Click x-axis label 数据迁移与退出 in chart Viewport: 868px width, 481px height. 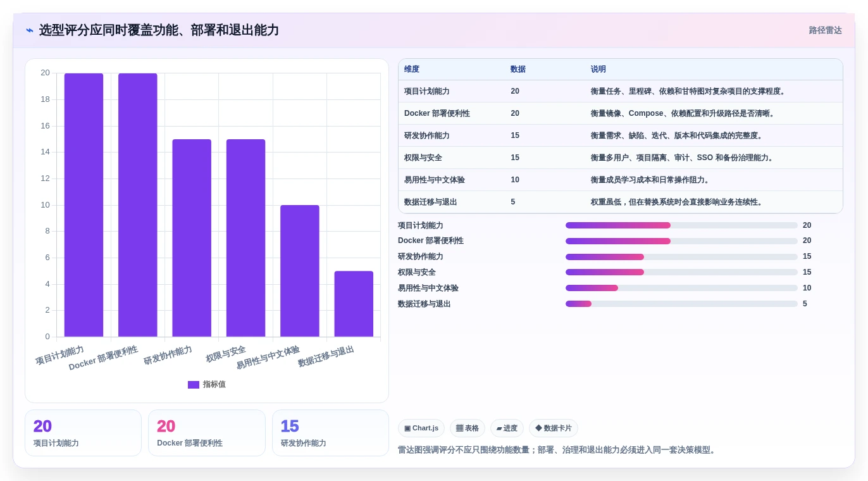click(x=326, y=356)
